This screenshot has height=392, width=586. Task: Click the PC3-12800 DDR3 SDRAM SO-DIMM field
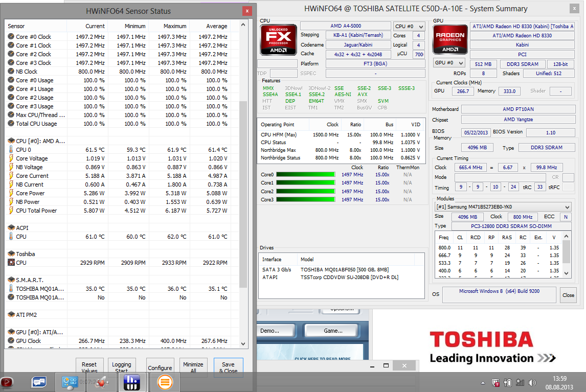click(x=511, y=226)
